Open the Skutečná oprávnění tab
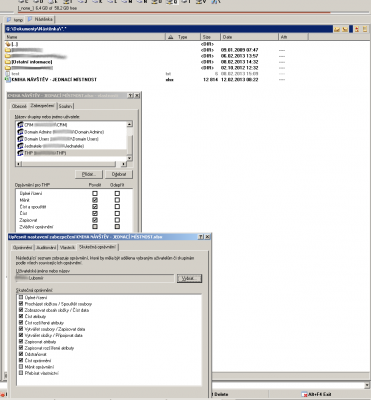Viewport: 371px width, 400px height. [x=98, y=247]
